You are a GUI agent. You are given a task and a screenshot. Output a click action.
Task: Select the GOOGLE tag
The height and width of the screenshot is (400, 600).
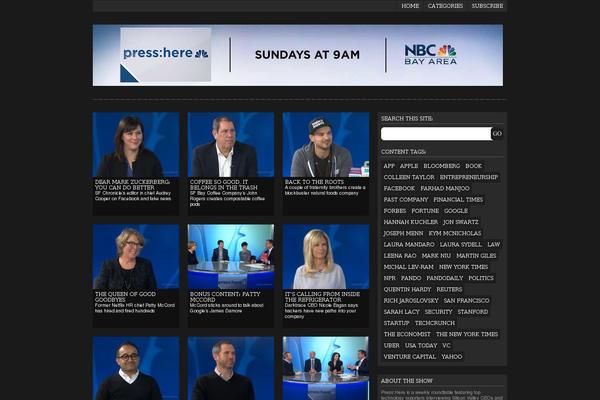tap(456, 211)
